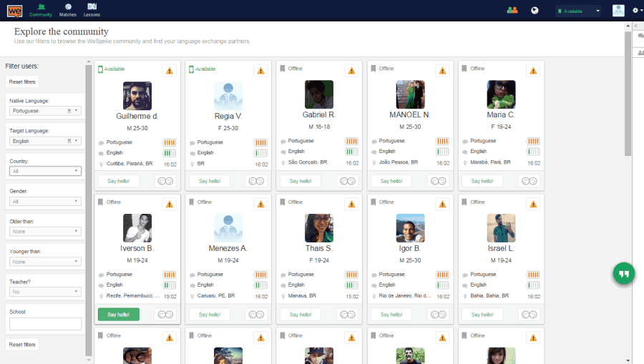Click the faces icon on Gabriel R. card
This screenshot has height=364, width=644.
(348, 181)
